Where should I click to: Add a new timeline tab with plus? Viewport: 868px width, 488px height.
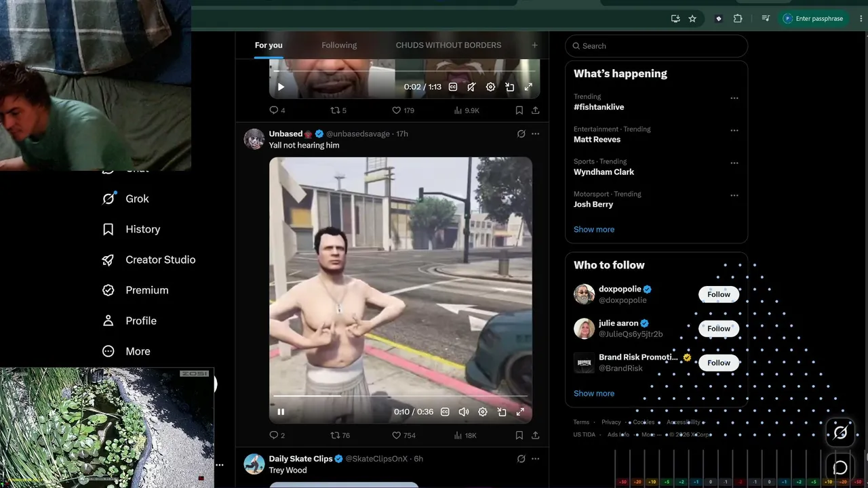[x=534, y=45]
